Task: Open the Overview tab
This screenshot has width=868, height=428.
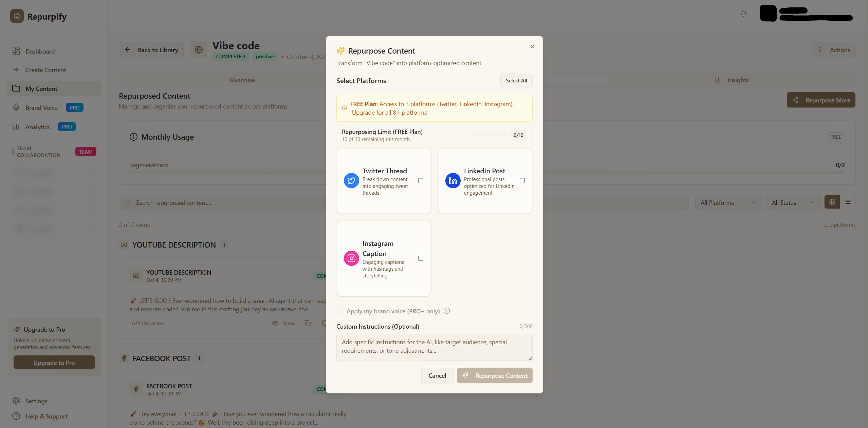Action: [242, 80]
